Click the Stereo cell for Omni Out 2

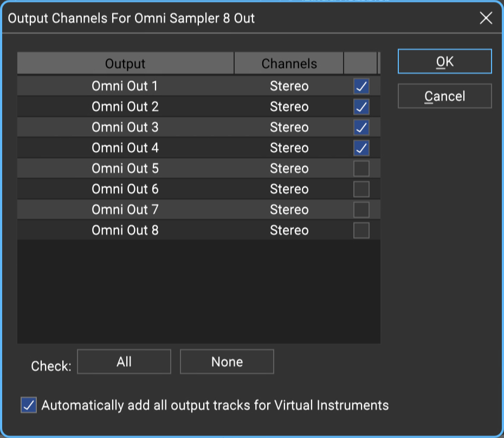coord(289,107)
